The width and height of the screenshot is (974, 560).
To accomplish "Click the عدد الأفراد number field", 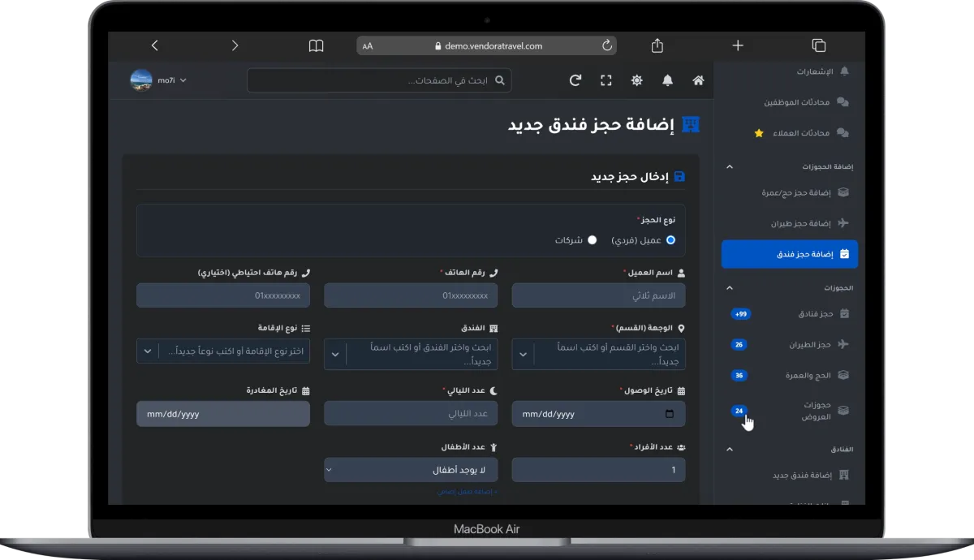I will pyautogui.click(x=598, y=470).
